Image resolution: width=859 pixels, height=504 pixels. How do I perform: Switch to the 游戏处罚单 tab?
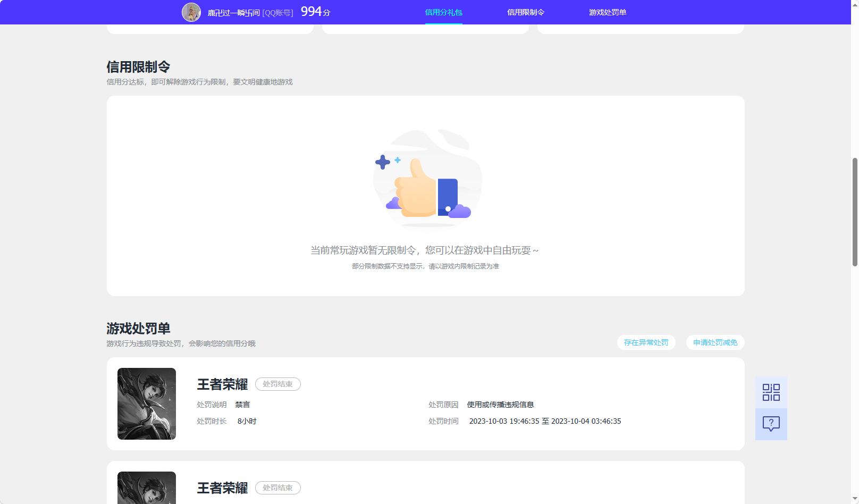tap(607, 12)
